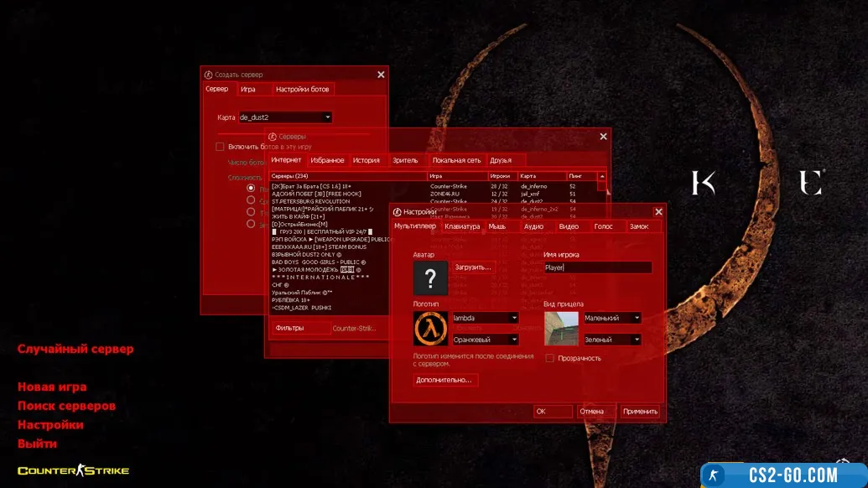Open the Карта de_dust2 map dropdown
This screenshot has width=868, height=488.
(x=327, y=117)
